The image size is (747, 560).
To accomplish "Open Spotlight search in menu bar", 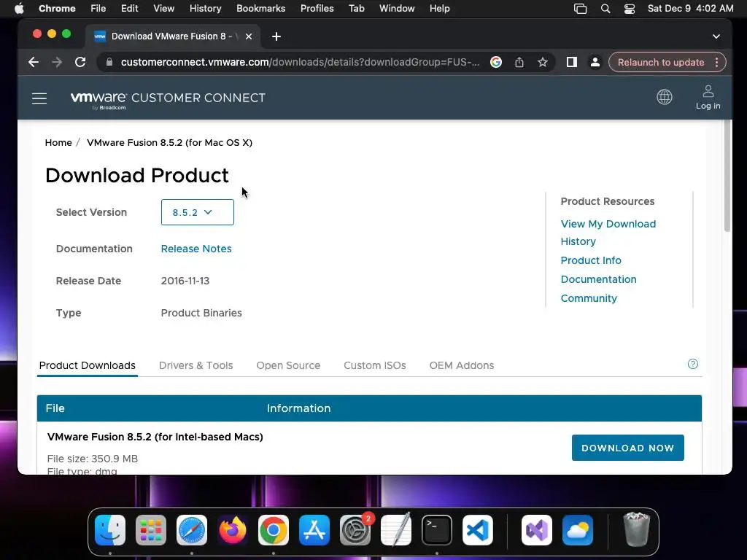I will [x=605, y=9].
